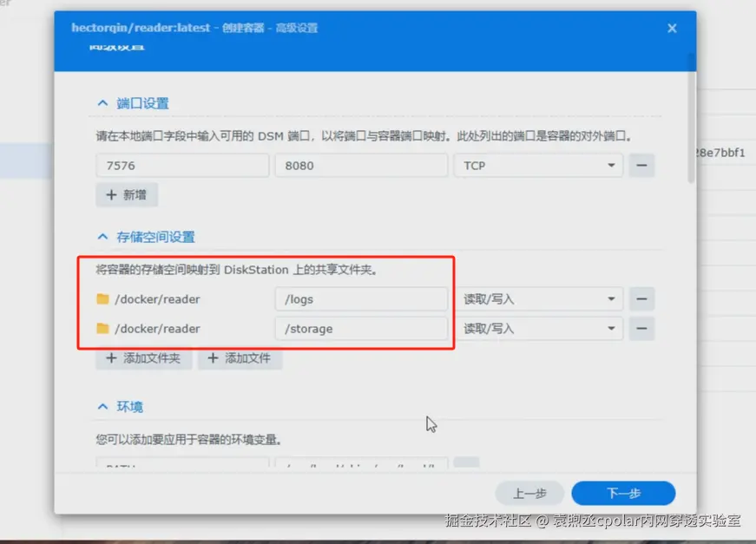Click folder icon beside /logs mount
This screenshot has height=544, width=756.
[x=102, y=298]
